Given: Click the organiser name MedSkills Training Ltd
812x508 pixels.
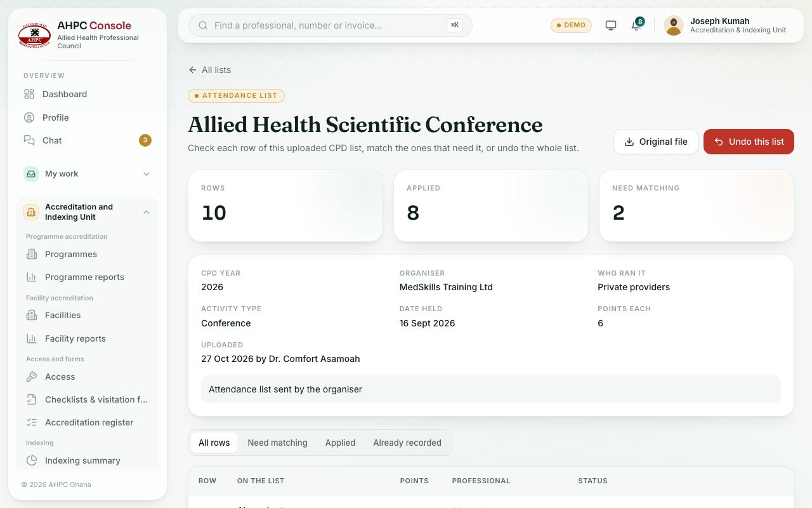Looking at the screenshot, I should [x=446, y=287].
